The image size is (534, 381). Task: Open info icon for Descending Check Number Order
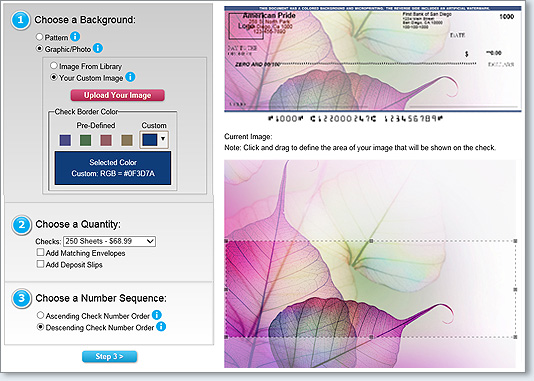pyautogui.click(x=161, y=327)
